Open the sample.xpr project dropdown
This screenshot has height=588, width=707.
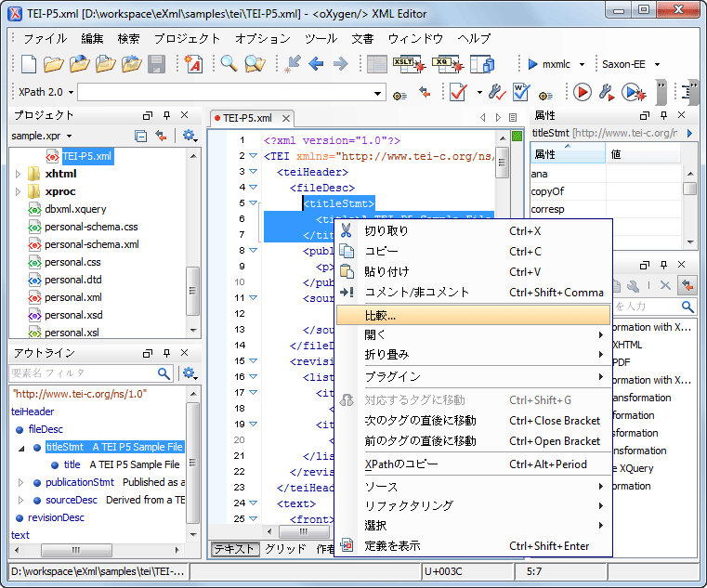tap(69, 137)
